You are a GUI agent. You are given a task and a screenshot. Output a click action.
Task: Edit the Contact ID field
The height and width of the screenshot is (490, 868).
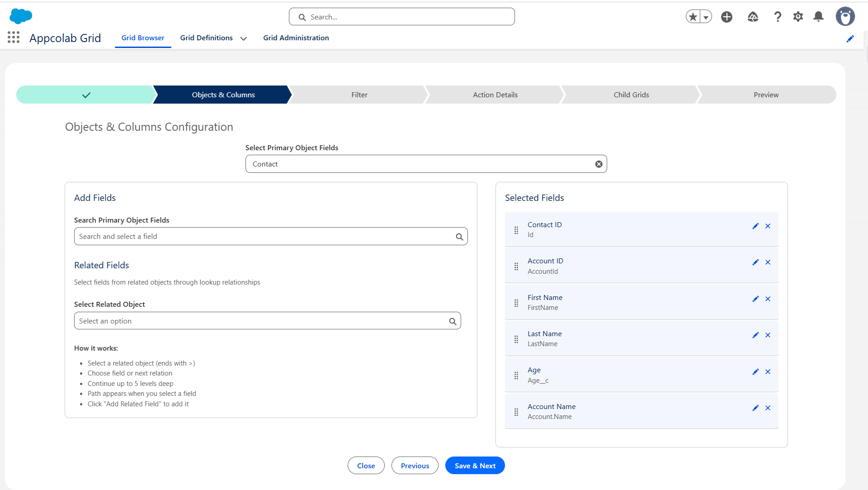(755, 226)
